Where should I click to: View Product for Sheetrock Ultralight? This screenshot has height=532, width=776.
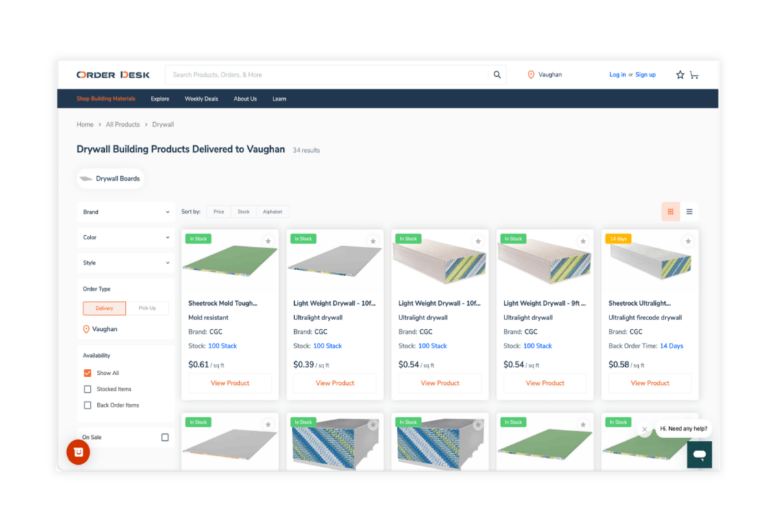[650, 383]
